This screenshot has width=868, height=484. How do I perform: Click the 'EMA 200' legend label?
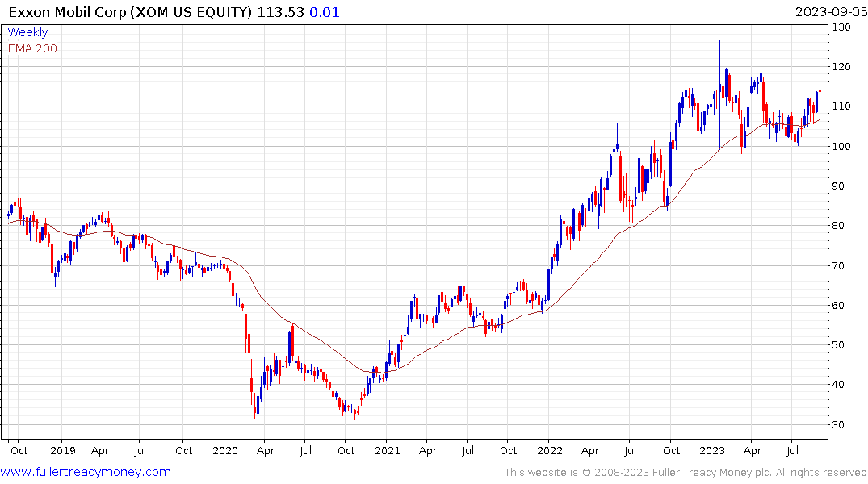pos(32,48)
